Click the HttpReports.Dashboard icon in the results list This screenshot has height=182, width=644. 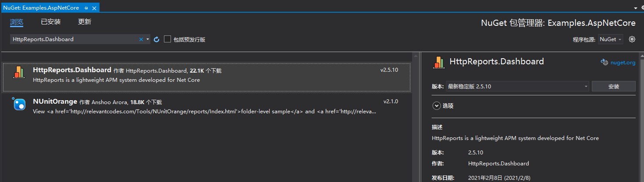[x=19, y=72]
